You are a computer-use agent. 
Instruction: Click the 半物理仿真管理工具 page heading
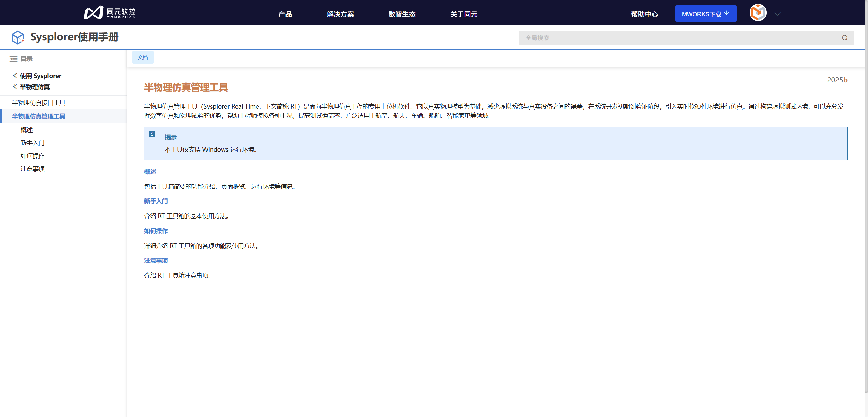click(186, 88)
